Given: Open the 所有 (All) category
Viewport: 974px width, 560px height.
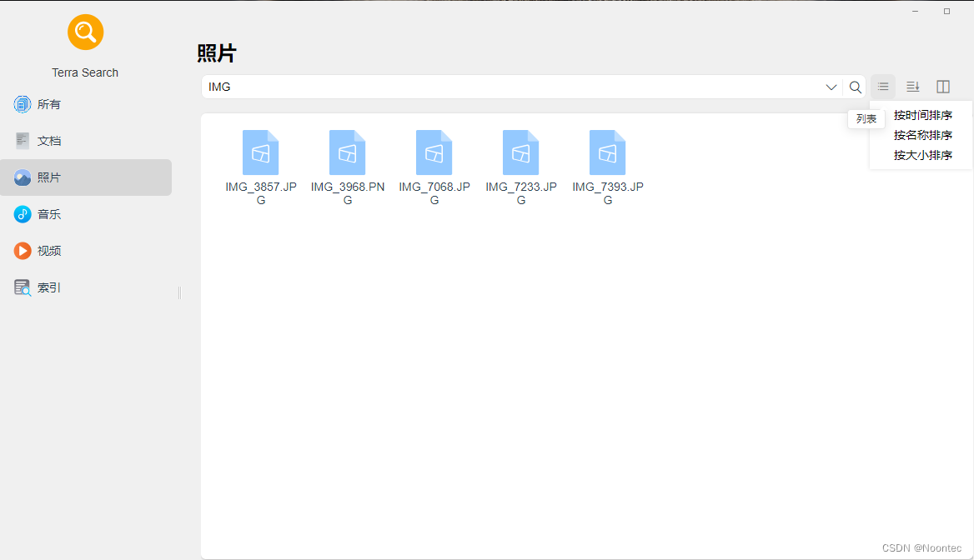Looking at the screenshot, I should point(86,104).
